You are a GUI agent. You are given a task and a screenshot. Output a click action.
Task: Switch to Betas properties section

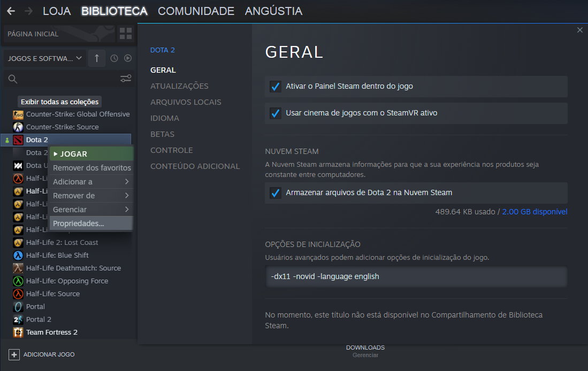162,134
